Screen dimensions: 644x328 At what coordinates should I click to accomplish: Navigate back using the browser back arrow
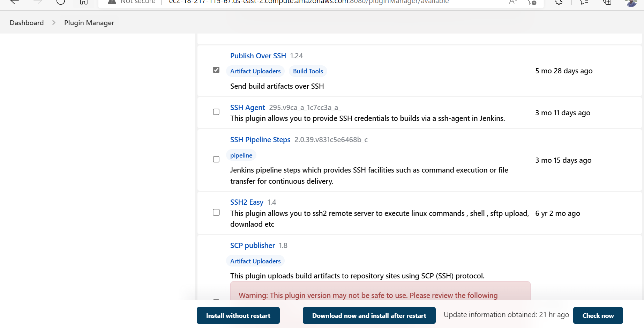[x=14, y=2]
